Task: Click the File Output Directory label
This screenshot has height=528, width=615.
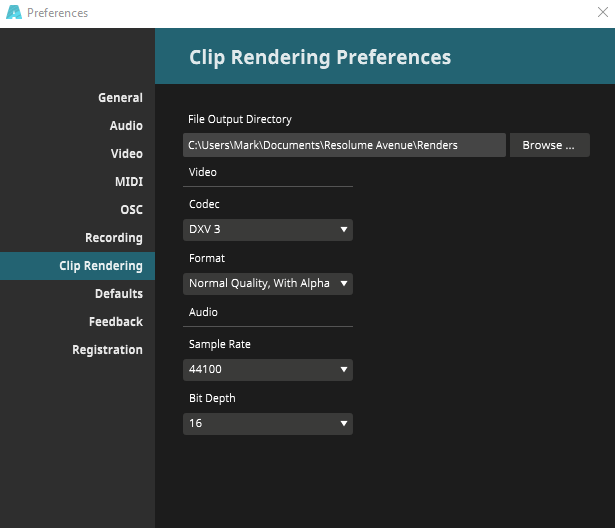Action: (x=240, y=119)
